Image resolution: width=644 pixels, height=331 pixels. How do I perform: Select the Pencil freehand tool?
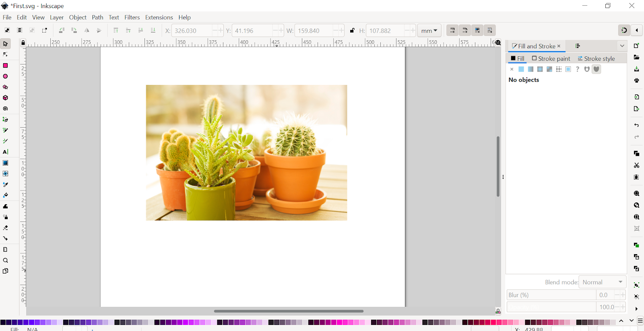6,130
